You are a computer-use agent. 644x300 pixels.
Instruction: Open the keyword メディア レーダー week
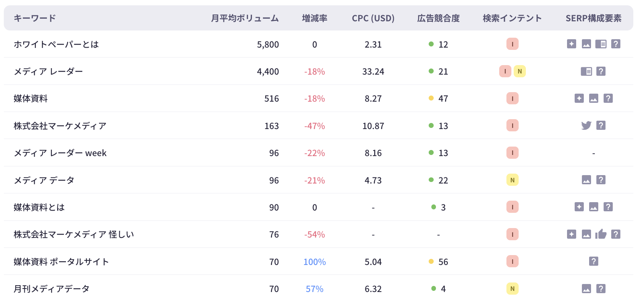[x=60, y=153]
